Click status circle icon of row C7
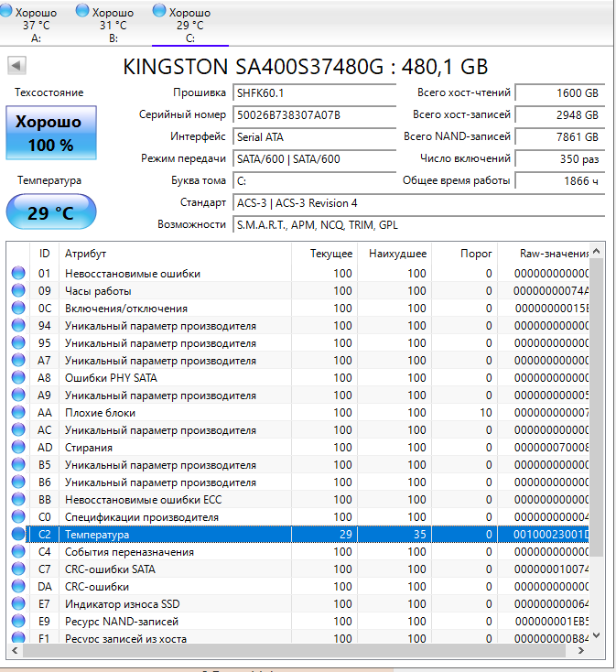This screenshot has width=616, height=672. [x=18, y=569]
